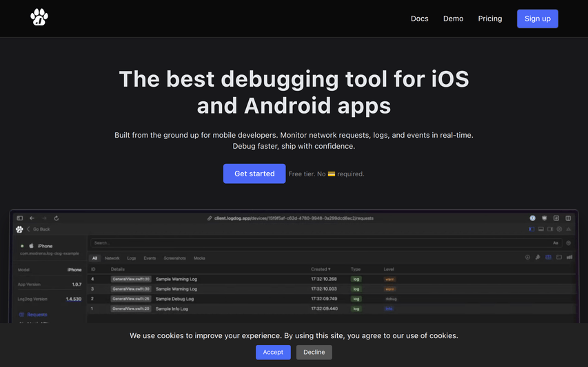Open the Docs page from navigation
Image resolution: width=588 pixels, height=367 pixels.
419,19
